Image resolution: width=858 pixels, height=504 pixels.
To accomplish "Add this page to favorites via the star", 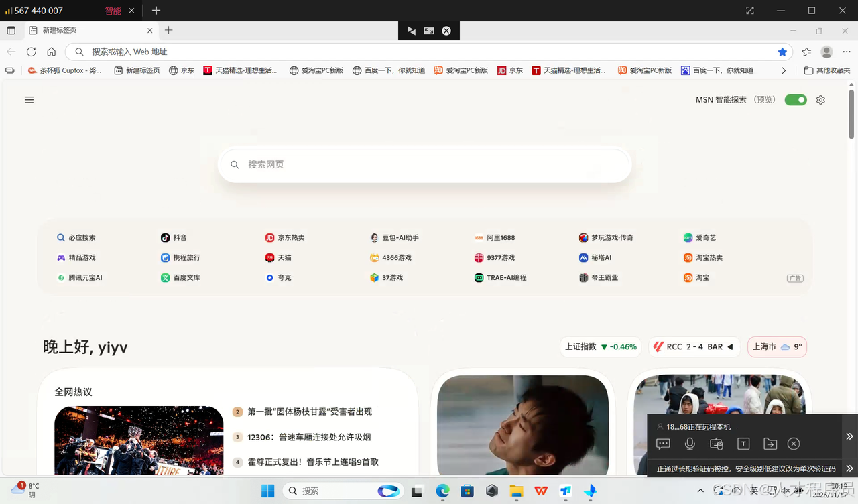I will (x=782, y=52).
